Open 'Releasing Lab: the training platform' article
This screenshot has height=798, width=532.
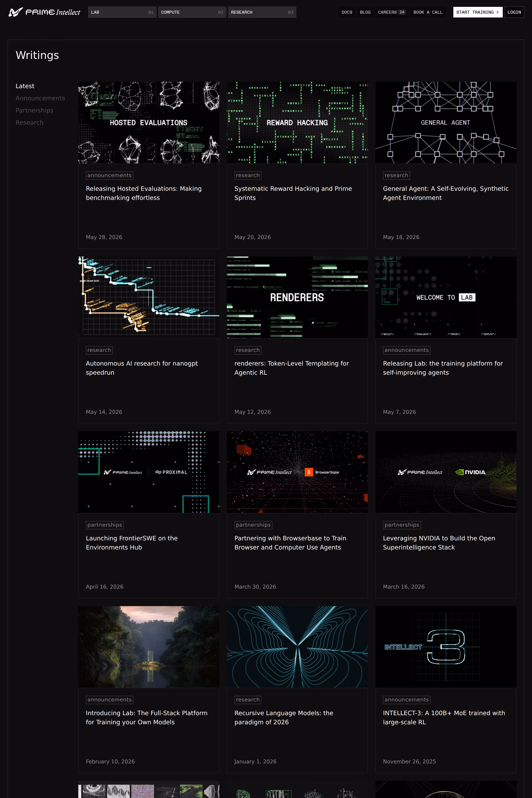tap(443, 368)
